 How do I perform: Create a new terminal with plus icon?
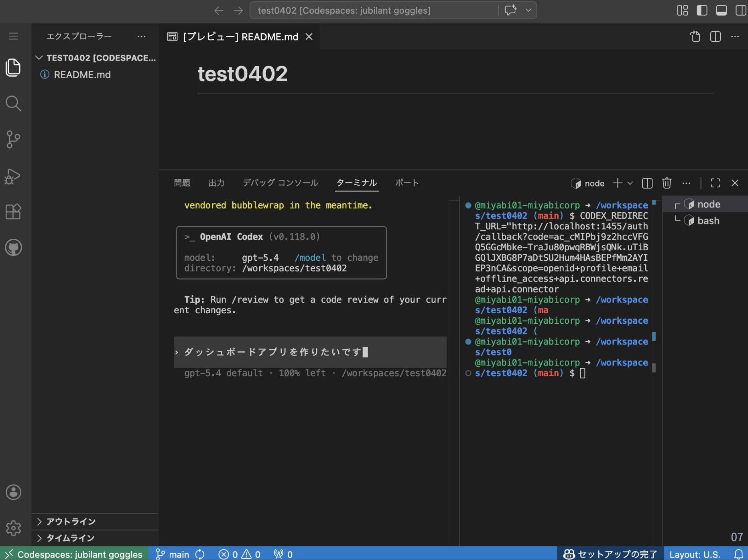point(618,183)
